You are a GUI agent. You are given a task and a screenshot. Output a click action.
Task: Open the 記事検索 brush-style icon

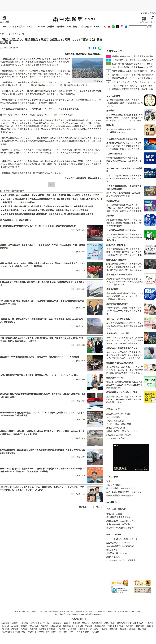pyautogui.click(x=150, y=115)
